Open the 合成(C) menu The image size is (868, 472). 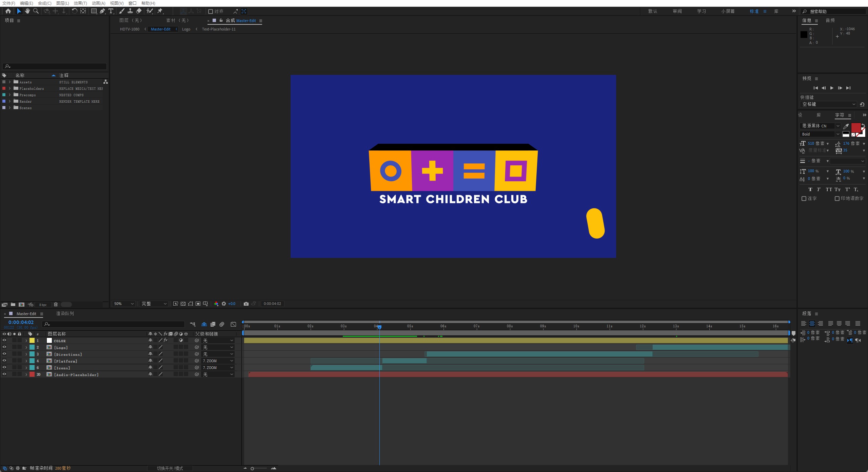pyautogui.click(x=45, y=3)
